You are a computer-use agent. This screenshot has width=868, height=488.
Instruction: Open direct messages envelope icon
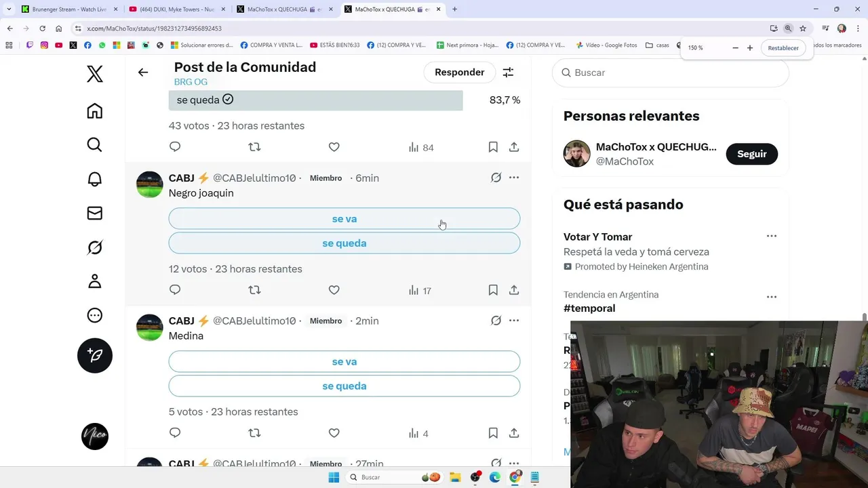pos(95,213)
